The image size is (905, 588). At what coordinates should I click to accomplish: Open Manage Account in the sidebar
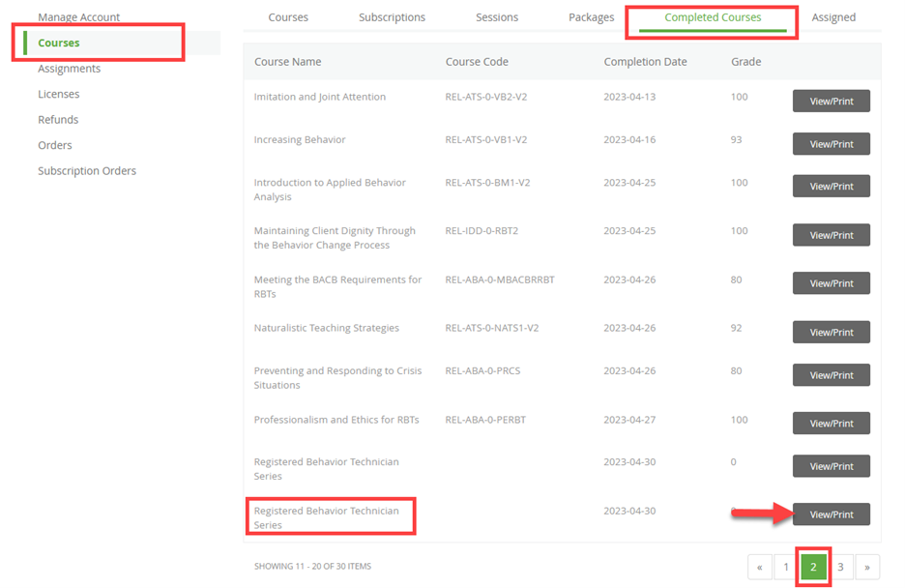tap(78, 17)
